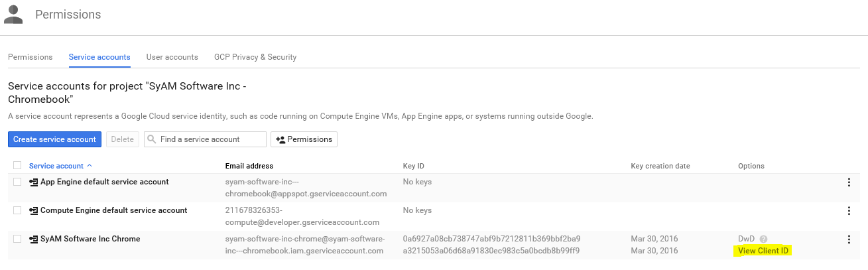The width and height of the screenshot is (868, 270).
Task: Check the SyAM Software Inc Chrome checkbox
Action: point(17,239)
